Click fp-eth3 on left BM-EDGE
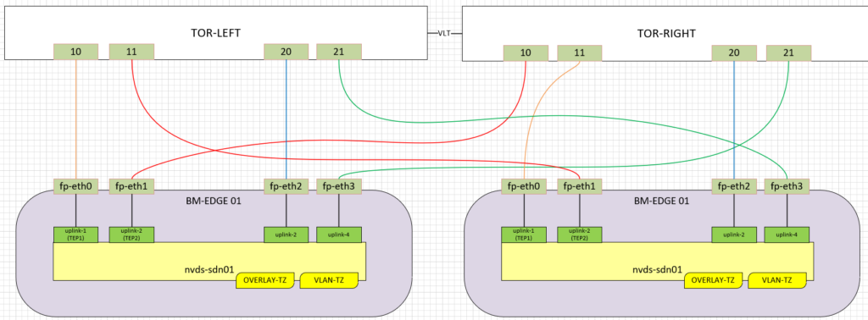This screenshot has height=320, width=868. pos(339,187)
